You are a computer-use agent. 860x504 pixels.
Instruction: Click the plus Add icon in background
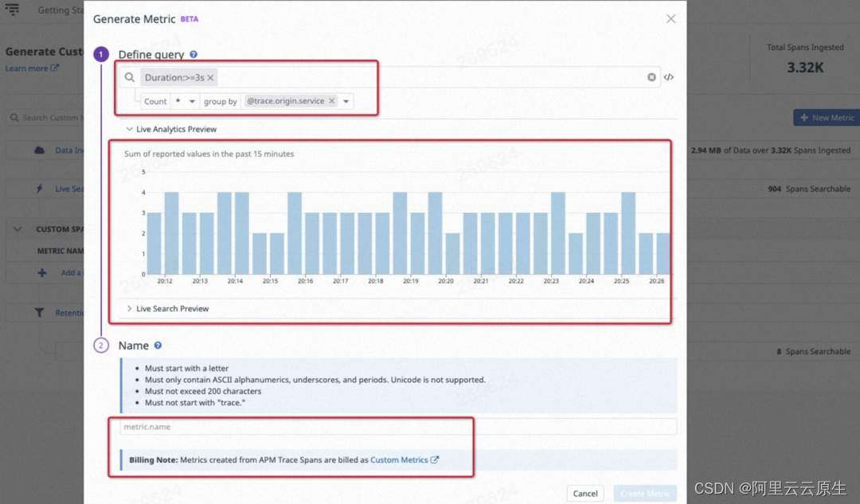tap(42, 272)
